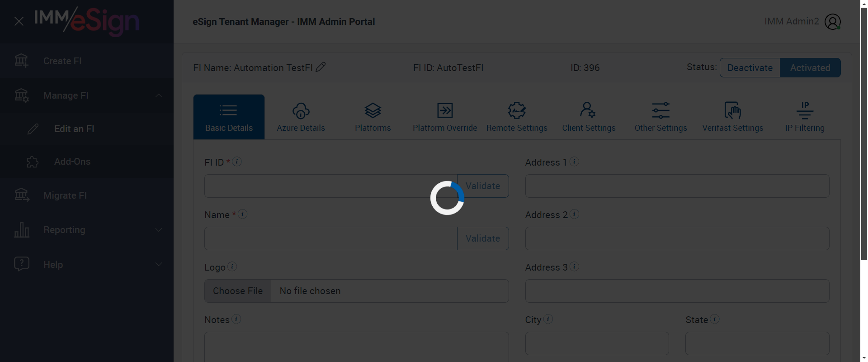Viewport: 868px width, 362px height.
Task: Focus the Name input field
Action: coord(331,238)
